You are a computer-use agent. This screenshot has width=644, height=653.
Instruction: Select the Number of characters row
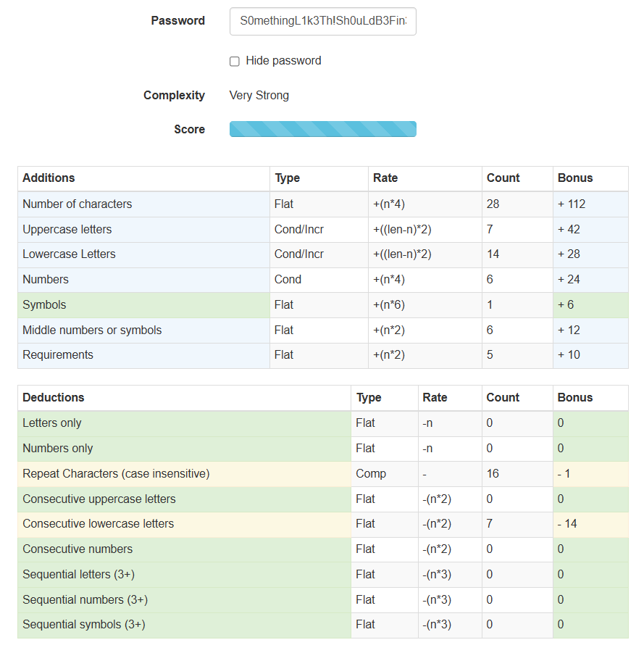click(x=78, y=204)
